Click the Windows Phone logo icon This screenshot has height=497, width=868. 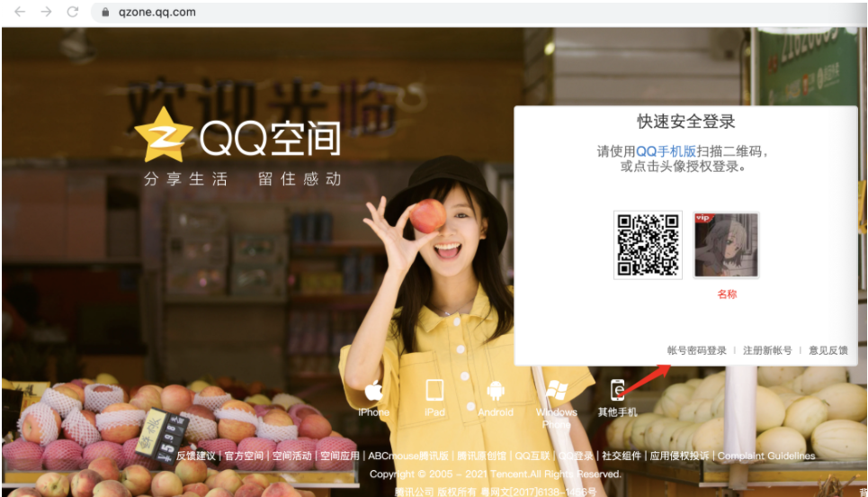[557, 390]
